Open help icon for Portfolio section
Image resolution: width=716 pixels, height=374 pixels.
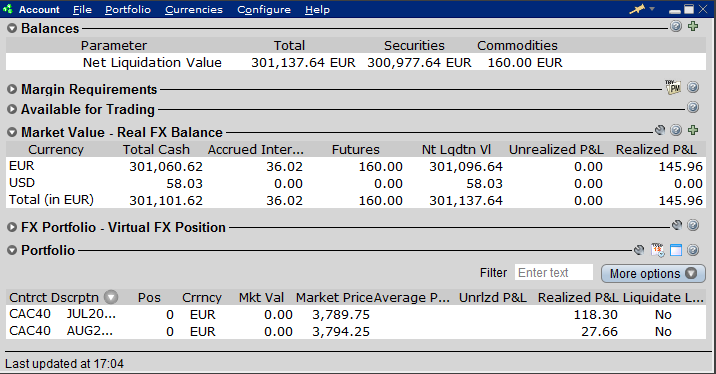point(693,250)
